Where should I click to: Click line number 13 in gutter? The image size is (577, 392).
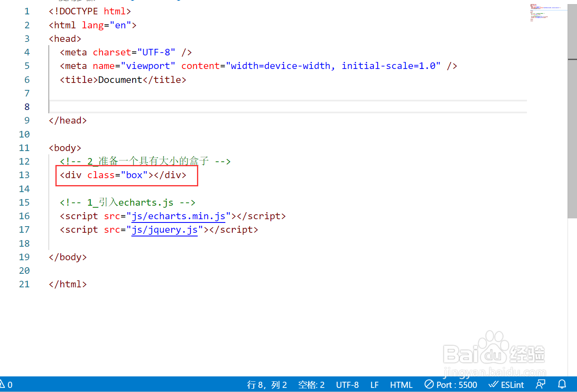click(24, 175)
